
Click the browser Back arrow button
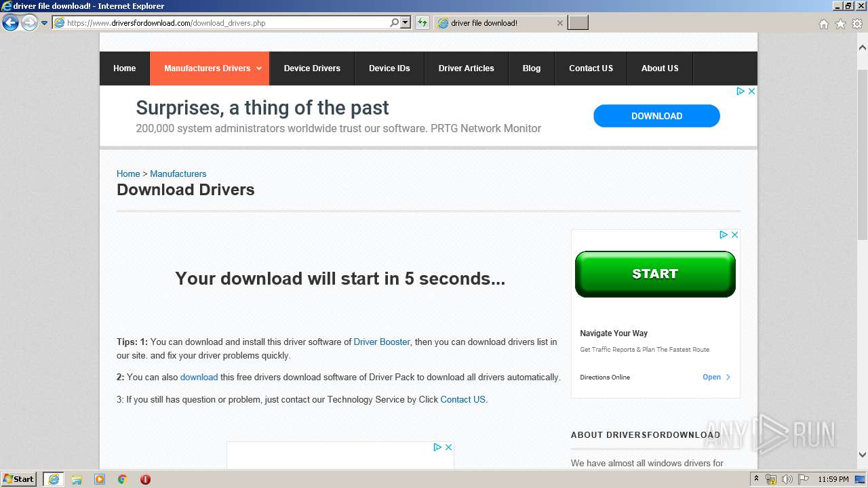tap(10, 23)
